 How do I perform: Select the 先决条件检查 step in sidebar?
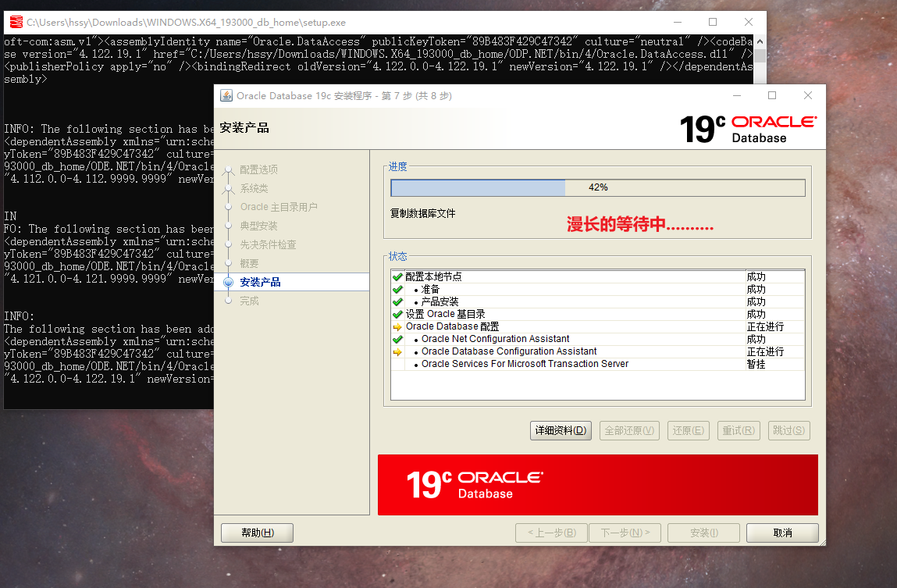coord(269,245)
